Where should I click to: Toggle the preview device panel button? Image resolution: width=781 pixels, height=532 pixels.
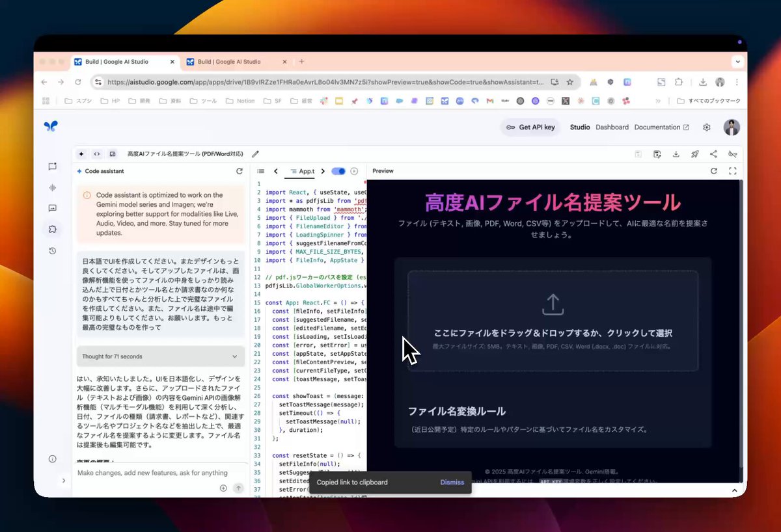(x=113, y=154)
